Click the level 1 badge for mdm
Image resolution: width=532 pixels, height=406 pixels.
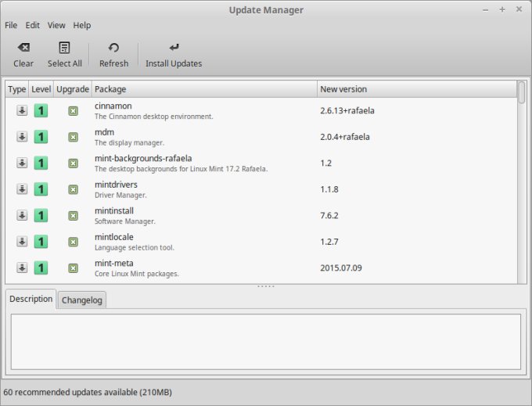pos(41,137)
